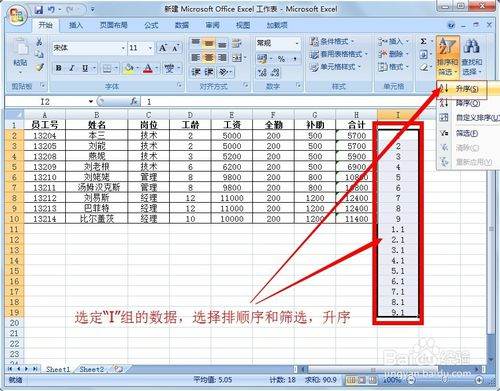Click the wrap text icon

coord(237,43)
